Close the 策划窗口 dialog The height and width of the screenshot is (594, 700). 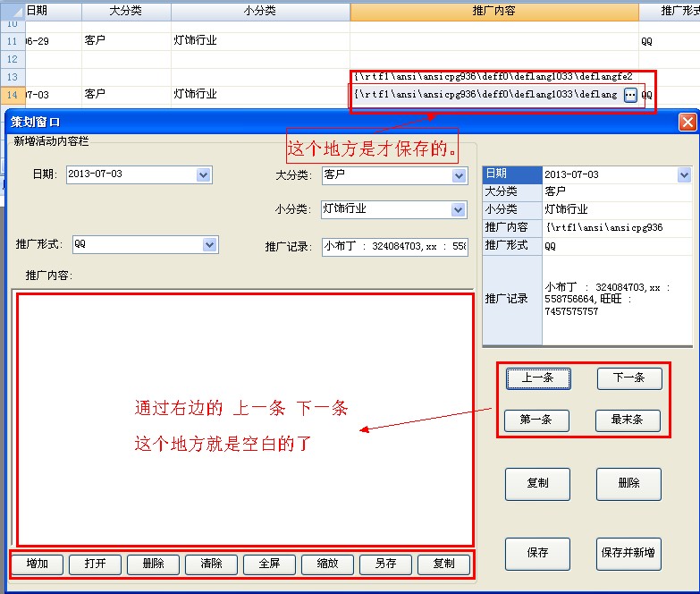[x=687, y=123]
